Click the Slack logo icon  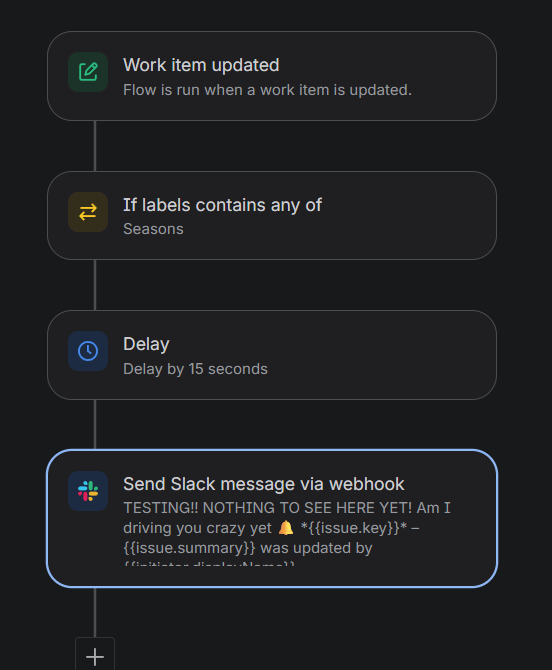coord(88,491)
